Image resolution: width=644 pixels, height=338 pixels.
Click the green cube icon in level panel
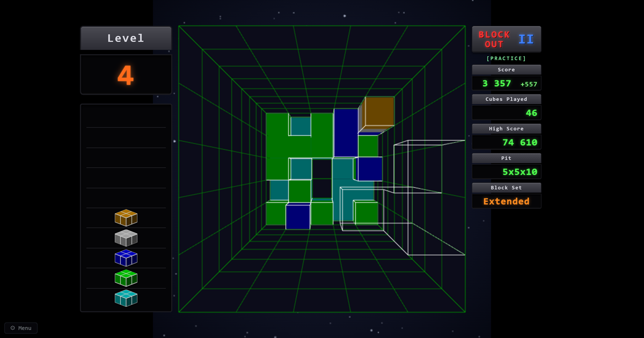[x=126, y=278]
